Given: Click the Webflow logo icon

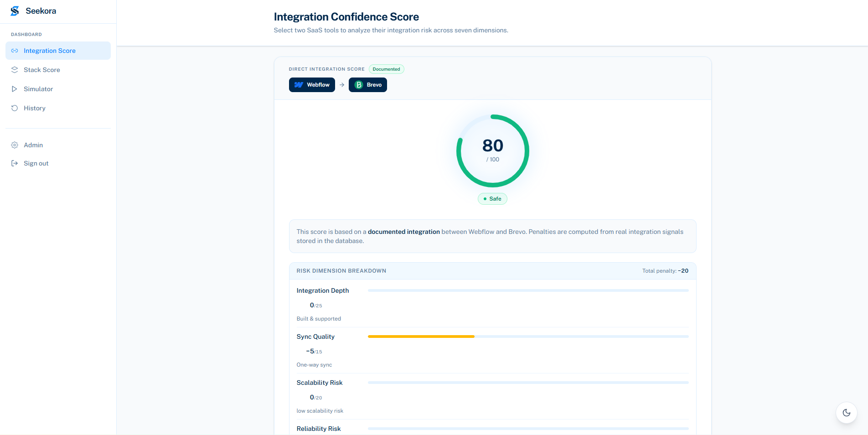Looking at the screenshot, I should [x=299, y=85].
